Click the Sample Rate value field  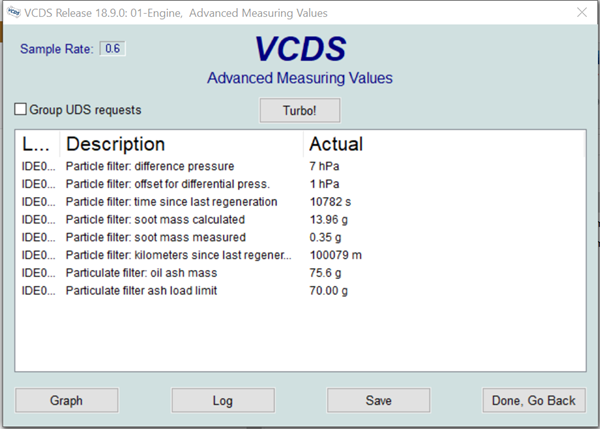tap(113, 49)
